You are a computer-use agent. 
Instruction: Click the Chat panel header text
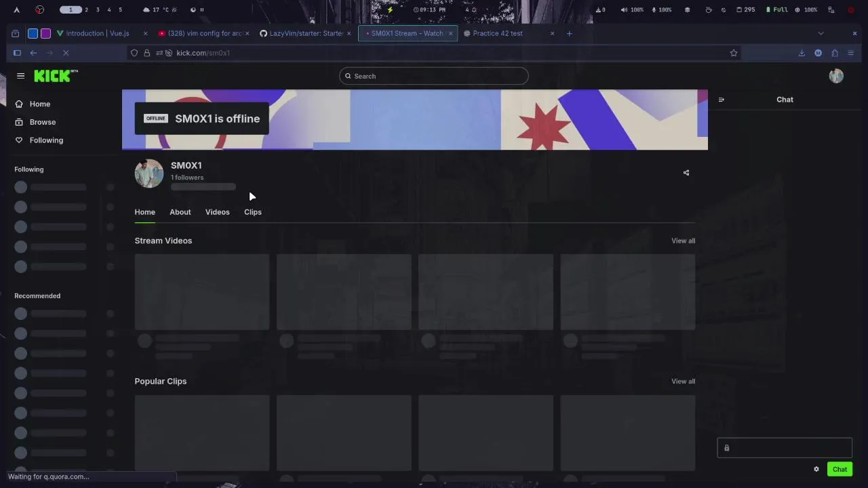point(785,100)
